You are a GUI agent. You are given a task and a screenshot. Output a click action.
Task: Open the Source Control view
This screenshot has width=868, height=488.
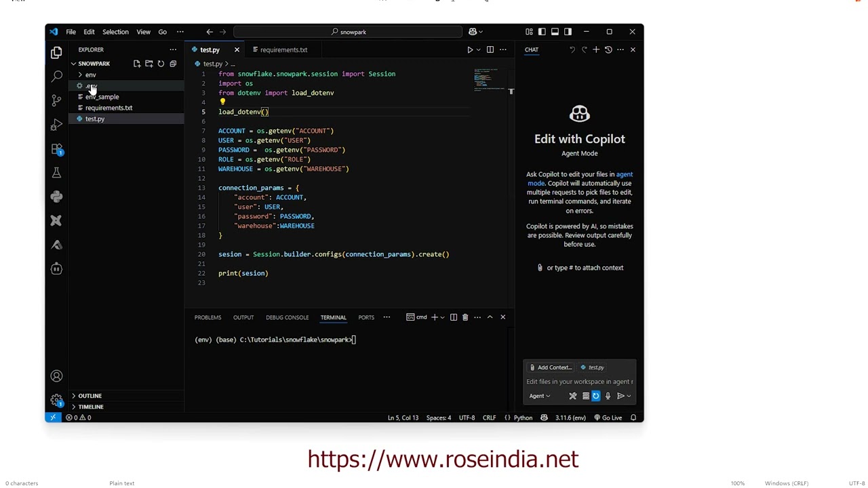click(x=56, y=100)
